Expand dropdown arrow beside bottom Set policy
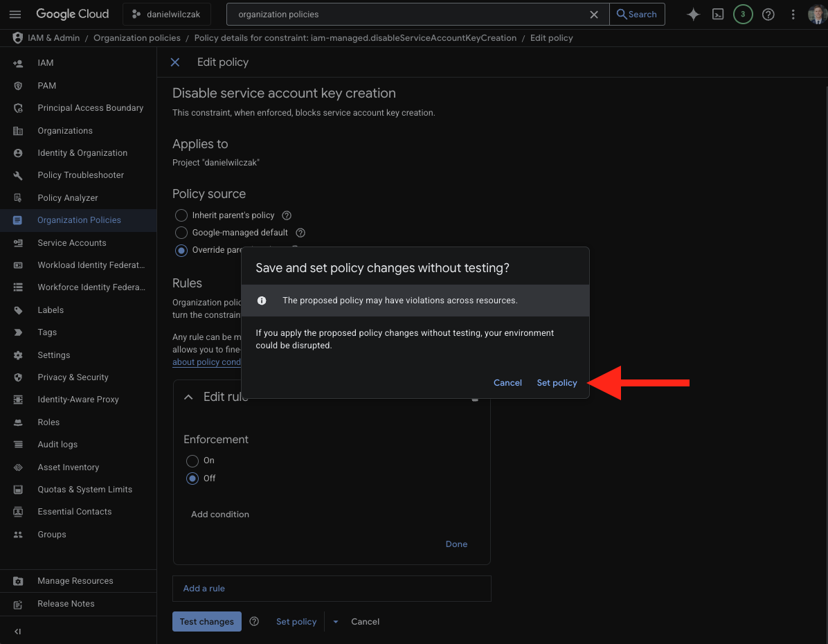Screen dimensions: 828x644 pyautogui.click(x=336, y=622)
